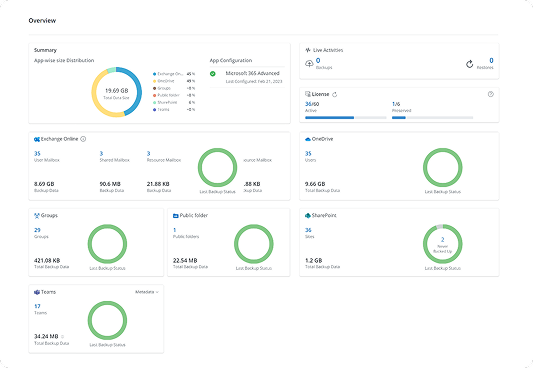Viewport: 533px width, 368px height.
Task: Click the SharePoint app icon
Action: pyautogui.click(x=308, y=215)
